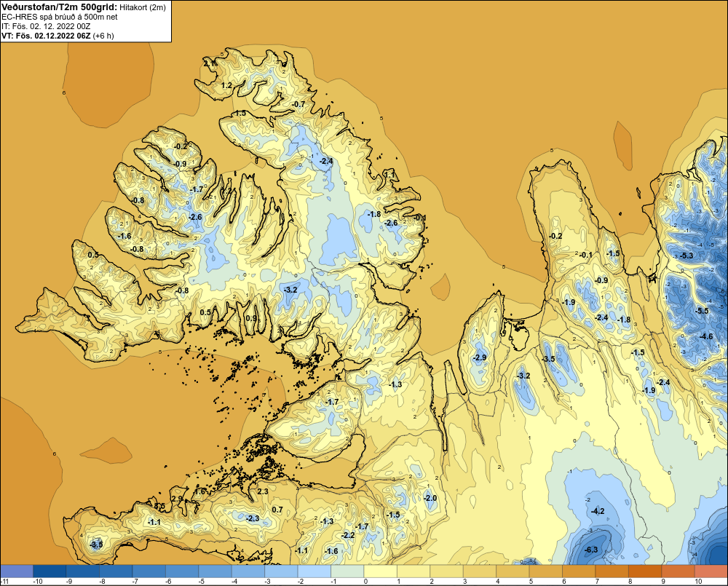Screen dimensions: 728x586
Task: Click the positive 0.7 temperature label
Action: coord(277,510)
